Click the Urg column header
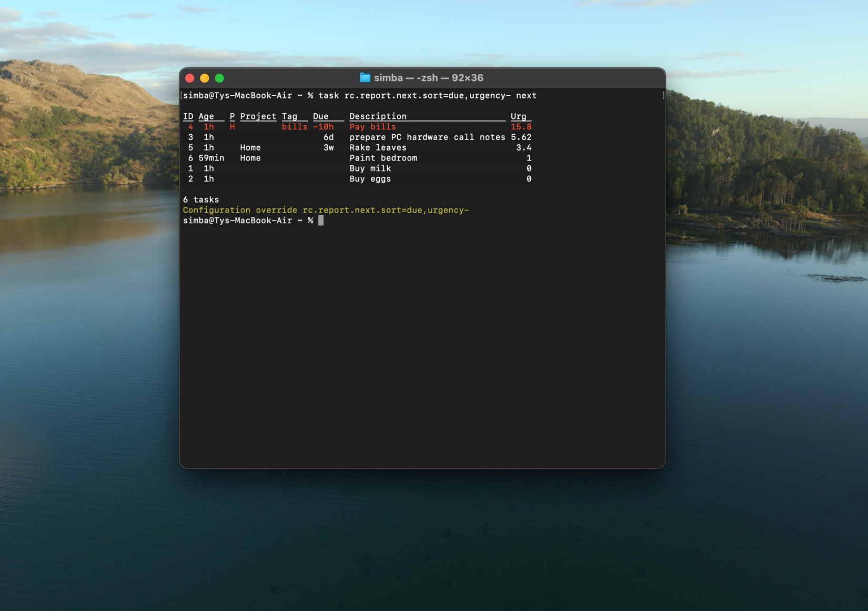Image resolution: width=868 pixels, height=611 pixels. click(518, 116)
